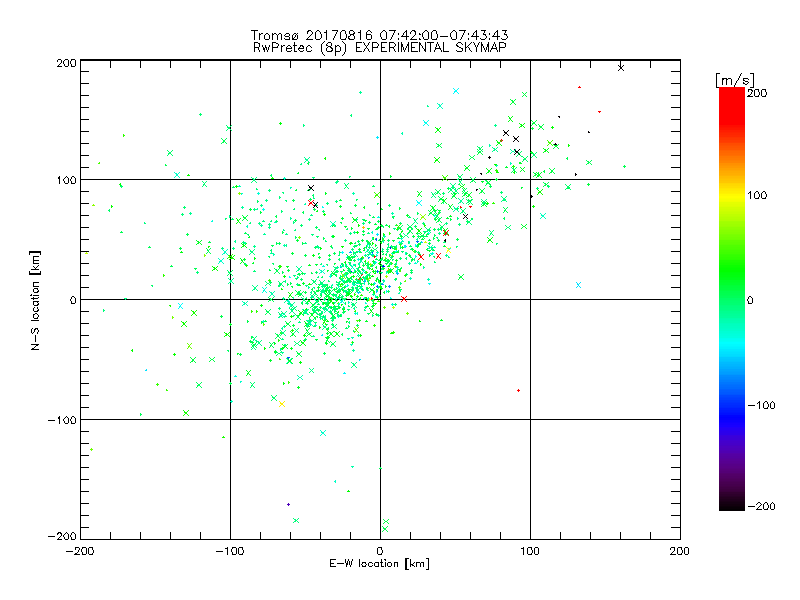Click the Y-axis '-200' tick label
The width and height of the screenshot is (800, 600).
(x=62, y=536)
